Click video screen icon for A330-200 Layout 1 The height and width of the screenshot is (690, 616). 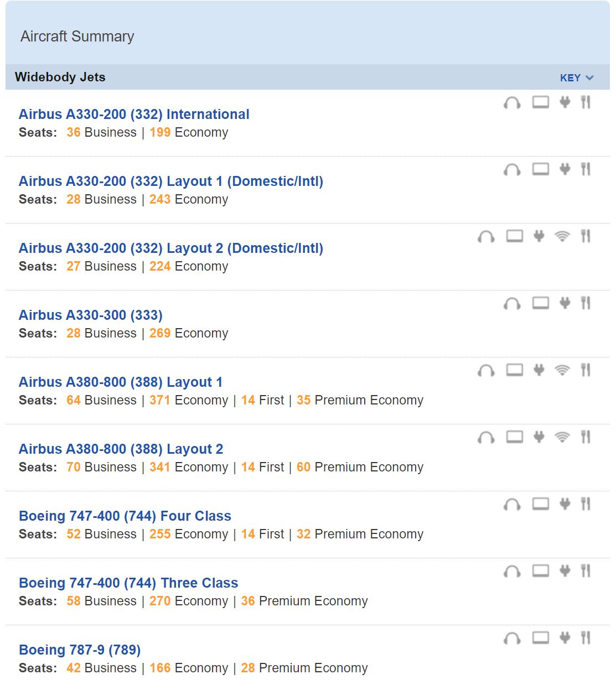(541, 169)
